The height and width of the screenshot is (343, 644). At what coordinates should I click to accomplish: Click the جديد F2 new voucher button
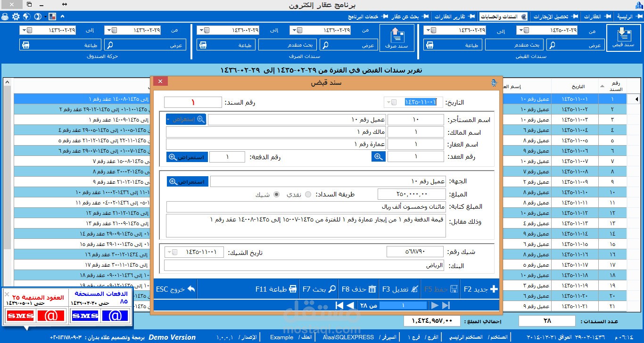(x=480, y=289)
